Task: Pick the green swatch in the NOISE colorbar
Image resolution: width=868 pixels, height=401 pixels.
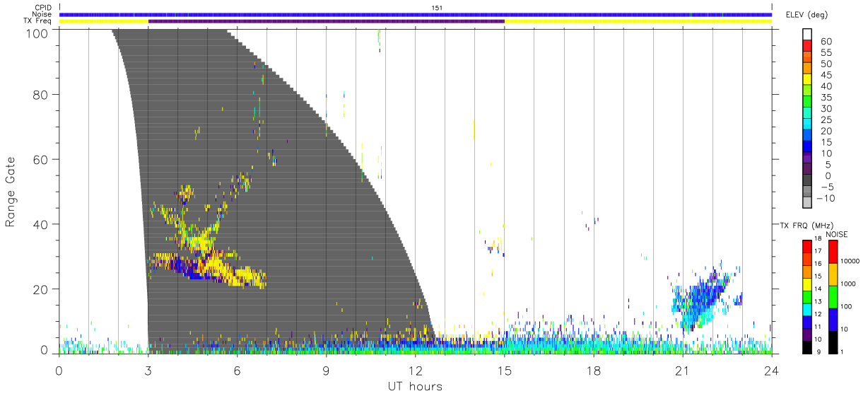Action: click(x=832, y=296)
